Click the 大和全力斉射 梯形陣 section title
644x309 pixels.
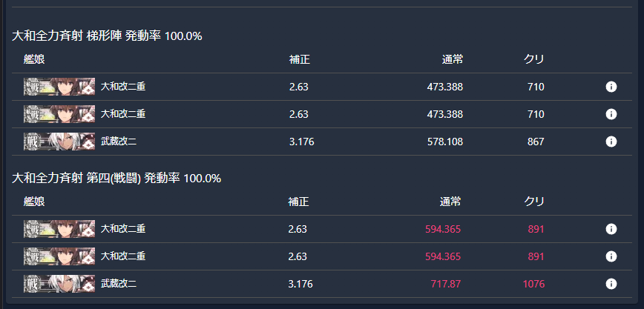[x=108, y=36]
